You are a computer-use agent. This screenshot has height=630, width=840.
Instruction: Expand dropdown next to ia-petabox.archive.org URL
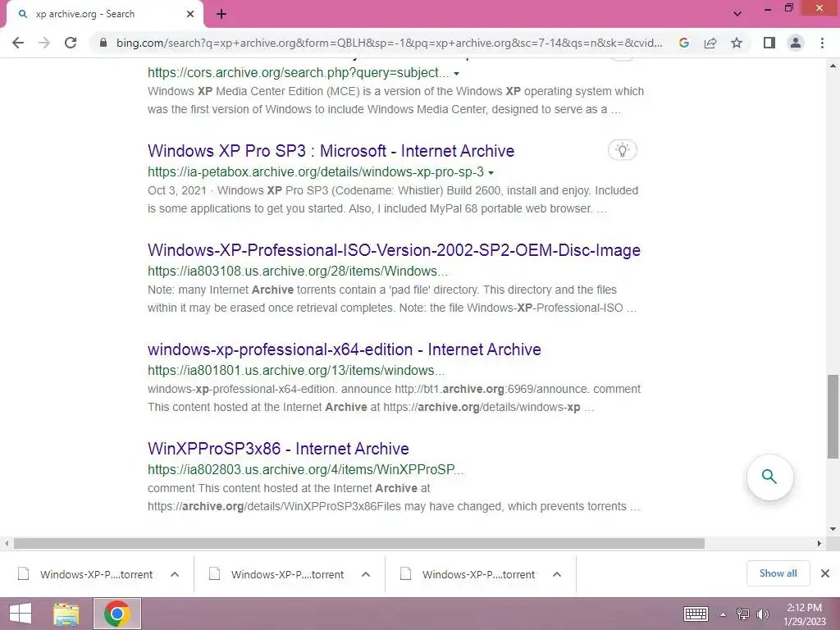[491, 172]
